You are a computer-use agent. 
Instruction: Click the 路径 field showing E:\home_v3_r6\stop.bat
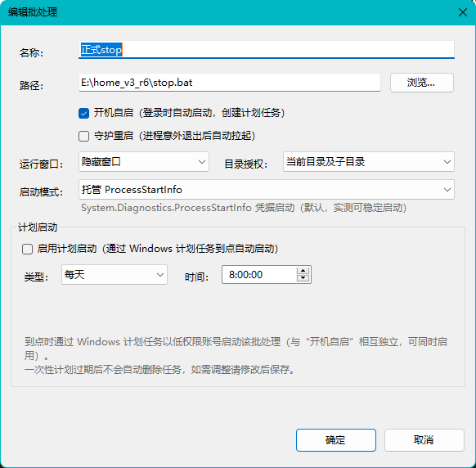click(230, 83)
